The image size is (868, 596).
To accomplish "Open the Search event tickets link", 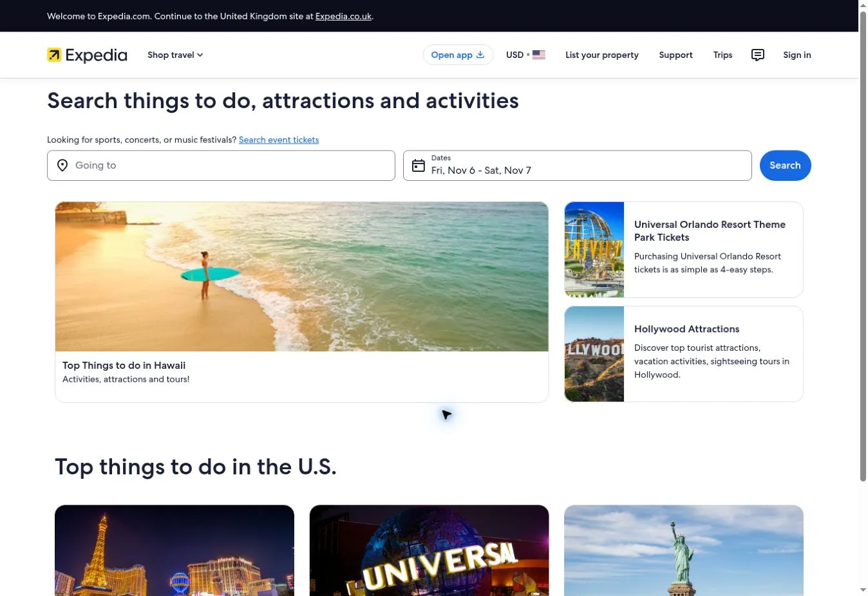I will [279, 140].
